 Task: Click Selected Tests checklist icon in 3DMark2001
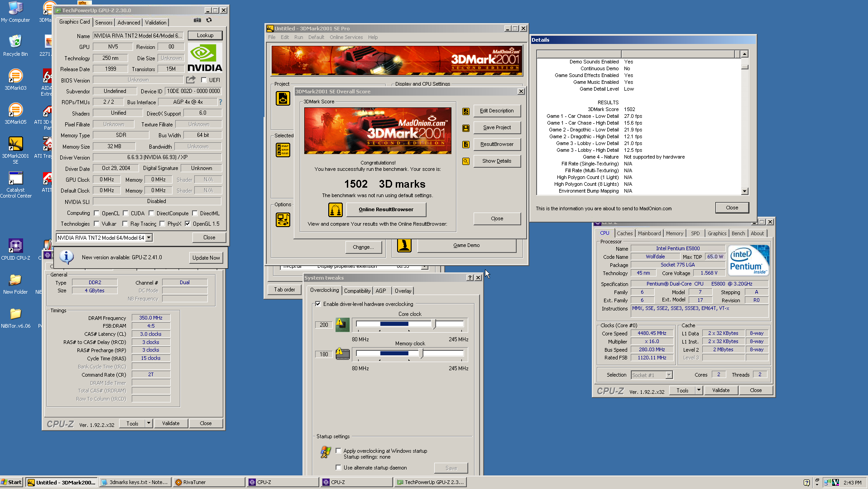click(x=283, y=150)
